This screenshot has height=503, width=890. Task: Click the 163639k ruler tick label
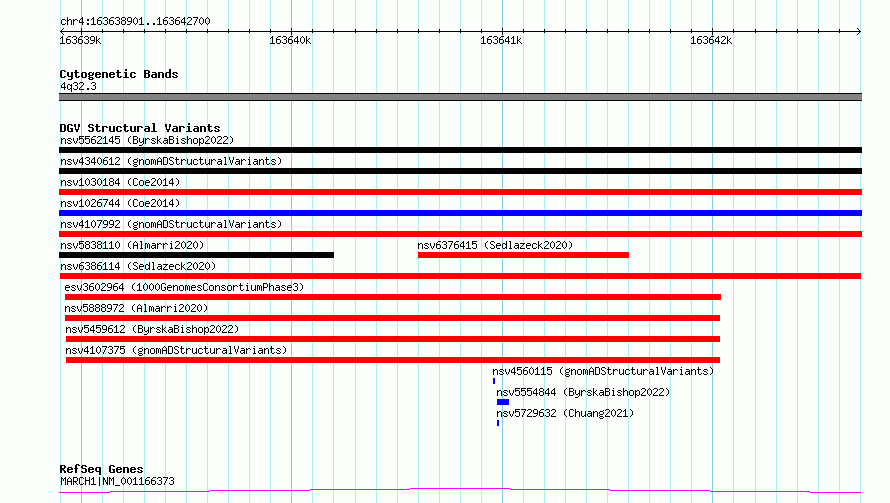coord(81,40)
